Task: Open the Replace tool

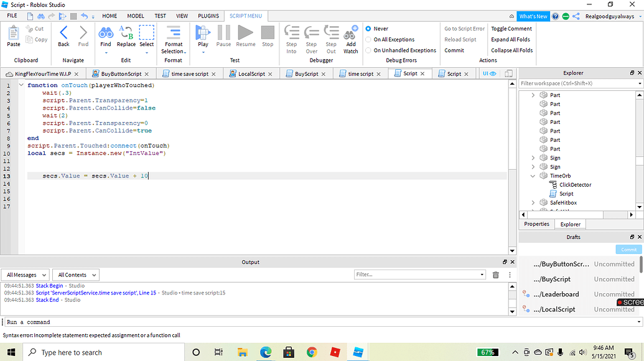Action: (126, 32)
